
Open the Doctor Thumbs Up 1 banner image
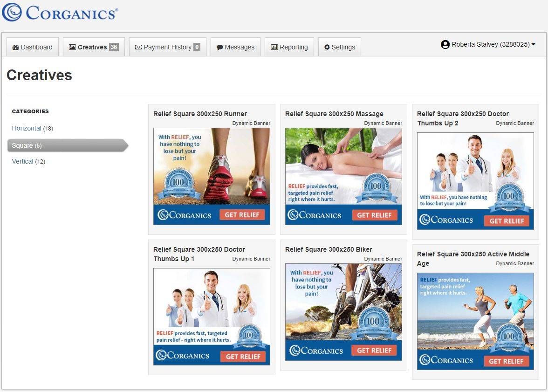click(212, 317)
